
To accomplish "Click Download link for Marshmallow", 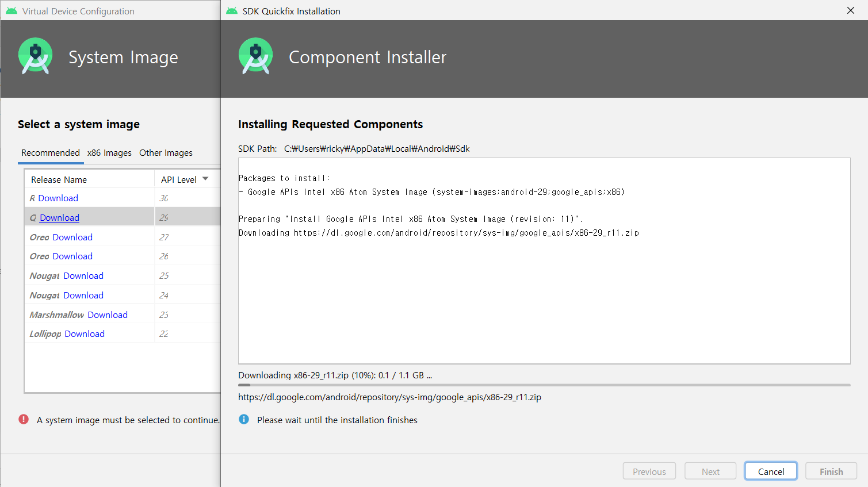I will (108, 315).
